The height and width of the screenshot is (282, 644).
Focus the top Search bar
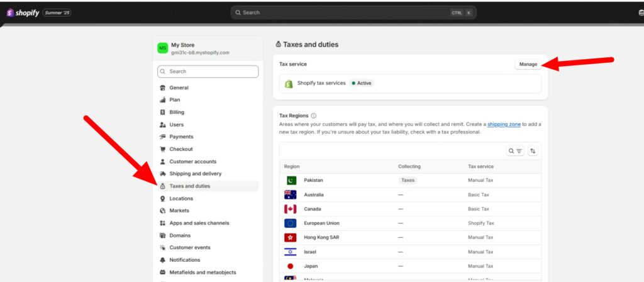pyautogui.click(x=353, y=13)
